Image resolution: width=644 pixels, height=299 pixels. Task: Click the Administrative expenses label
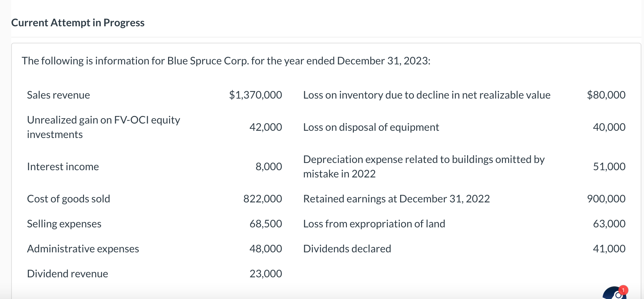pyautogui.click(x=83, y=249)
